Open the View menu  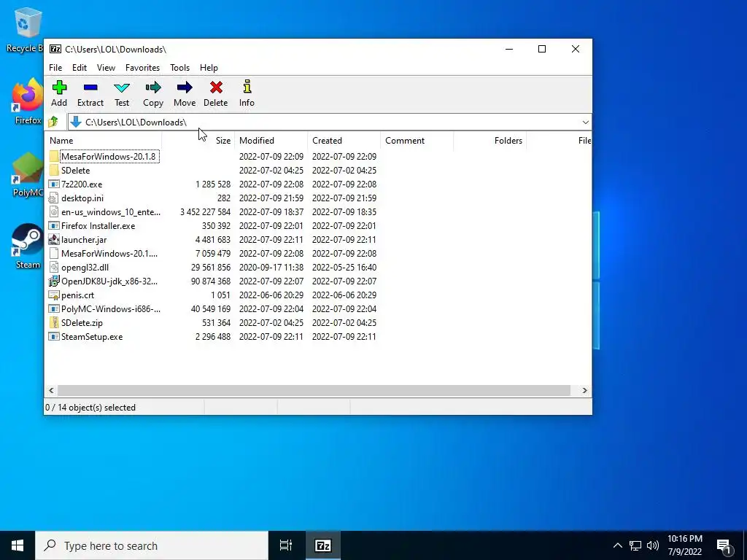(x=107, y=68)
